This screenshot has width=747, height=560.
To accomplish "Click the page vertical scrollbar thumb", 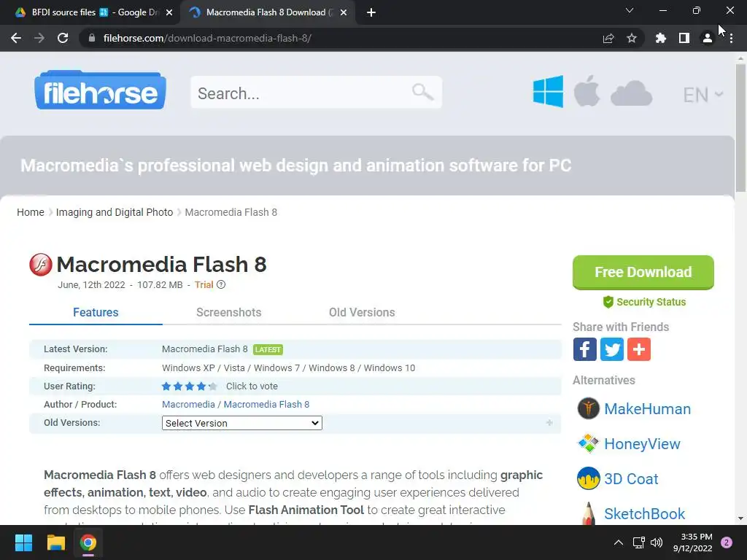I will click(x=740, y=128).
